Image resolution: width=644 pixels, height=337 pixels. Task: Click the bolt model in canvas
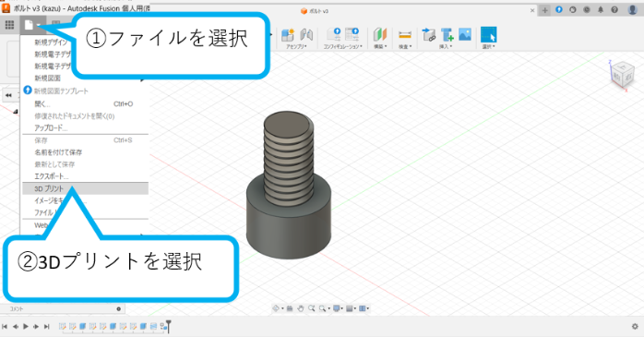289,186
